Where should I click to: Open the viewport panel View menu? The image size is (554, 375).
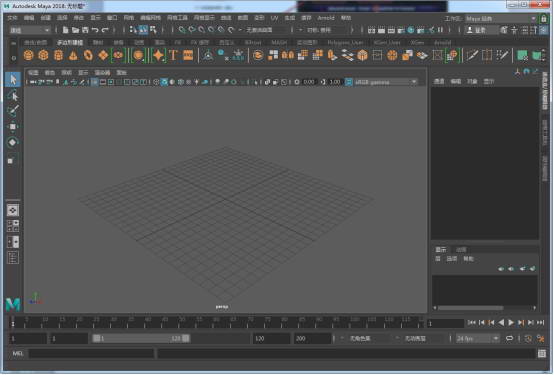pos(33,72)
